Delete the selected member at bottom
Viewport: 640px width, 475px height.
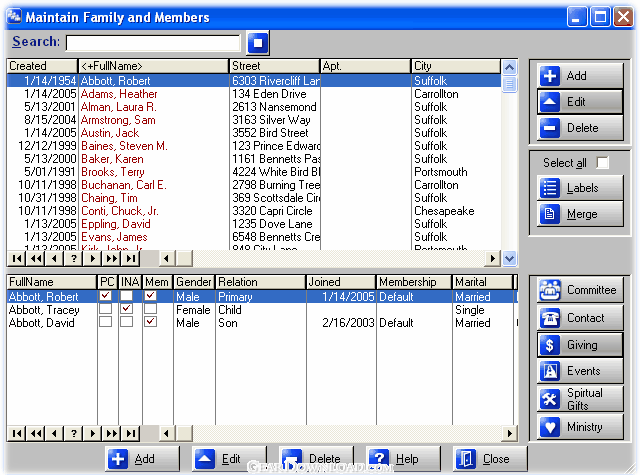[316, 459]
